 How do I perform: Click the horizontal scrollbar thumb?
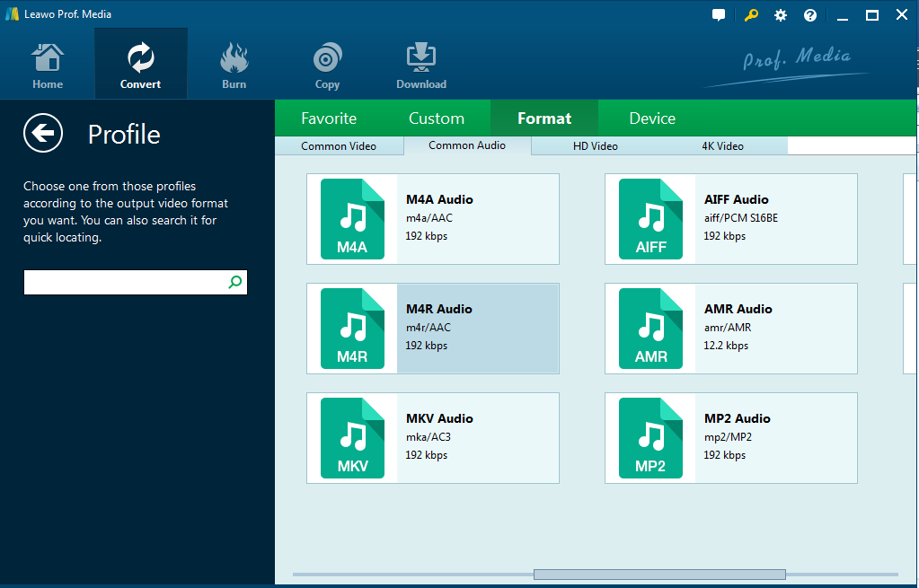[659, 574]
